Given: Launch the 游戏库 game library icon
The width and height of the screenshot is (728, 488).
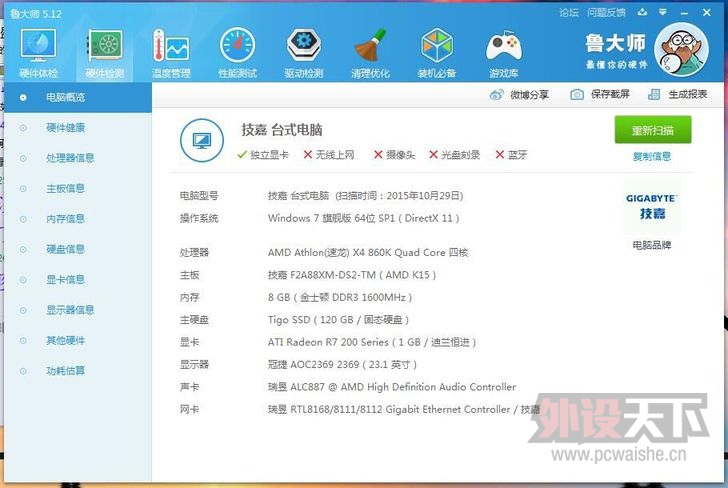Looking at the screenshot, I should pos(503,50).
